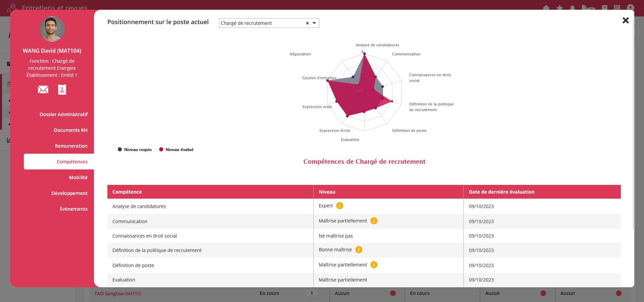Go to the Remuneration section
644x302 pixels.
(x=71, y=146)
